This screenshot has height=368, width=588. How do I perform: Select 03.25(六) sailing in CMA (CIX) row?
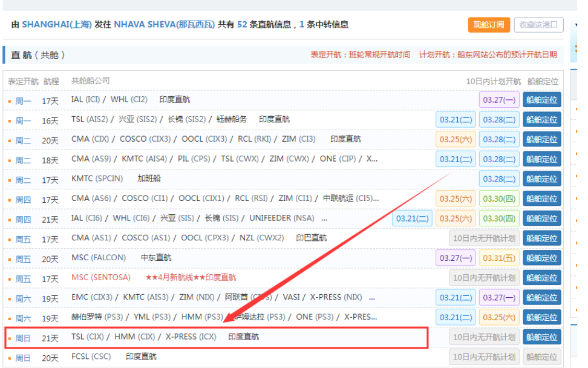pyautogui.click(x=455, y=139)
